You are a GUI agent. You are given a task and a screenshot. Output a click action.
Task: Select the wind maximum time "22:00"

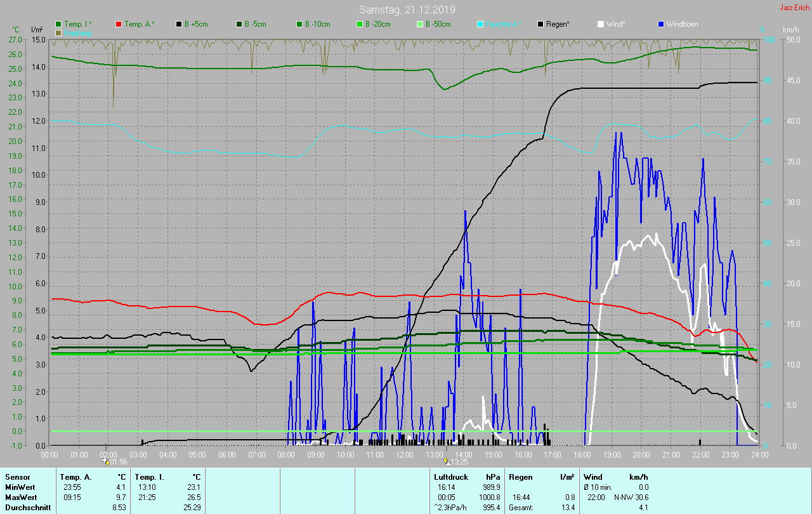click(x=596, y=498)
